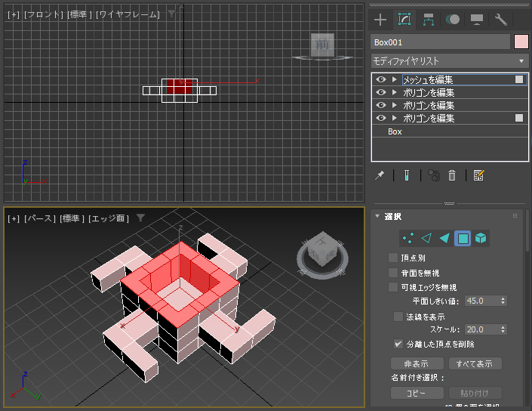
Task: Click the perspective viewport ViewCube
Action: point(322,249)
